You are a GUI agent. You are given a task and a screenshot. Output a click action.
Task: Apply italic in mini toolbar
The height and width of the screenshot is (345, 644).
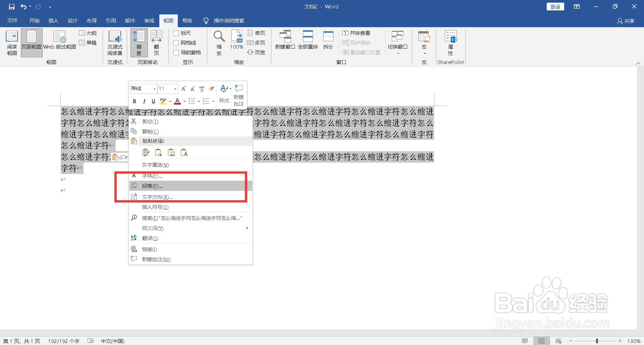144,101
